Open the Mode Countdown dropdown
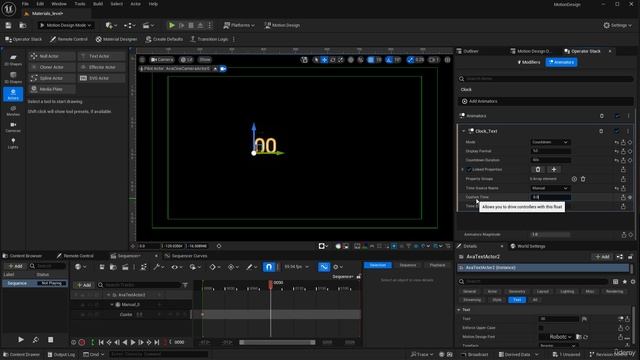 click(x=550, y=142)
